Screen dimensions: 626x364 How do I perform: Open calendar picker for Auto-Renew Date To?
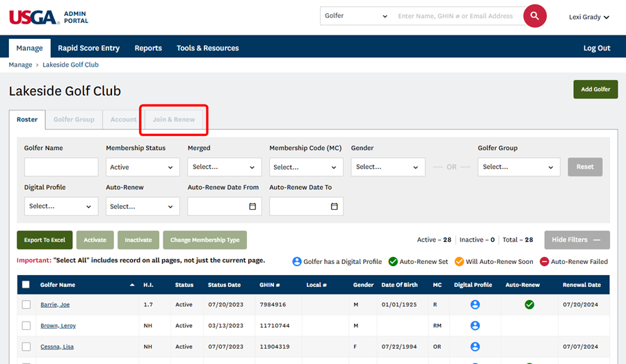(x=334, y=206)
